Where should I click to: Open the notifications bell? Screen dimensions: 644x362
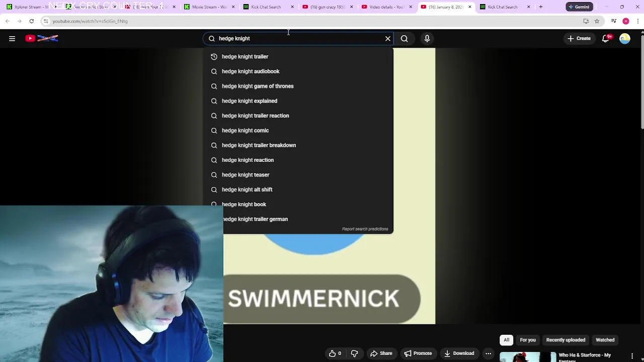pos(606,38)
